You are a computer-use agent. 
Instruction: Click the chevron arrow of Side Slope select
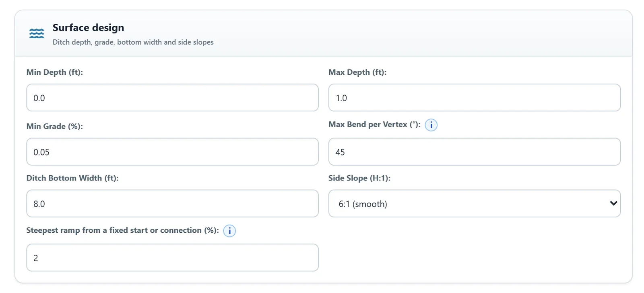(x=613, y=203)
